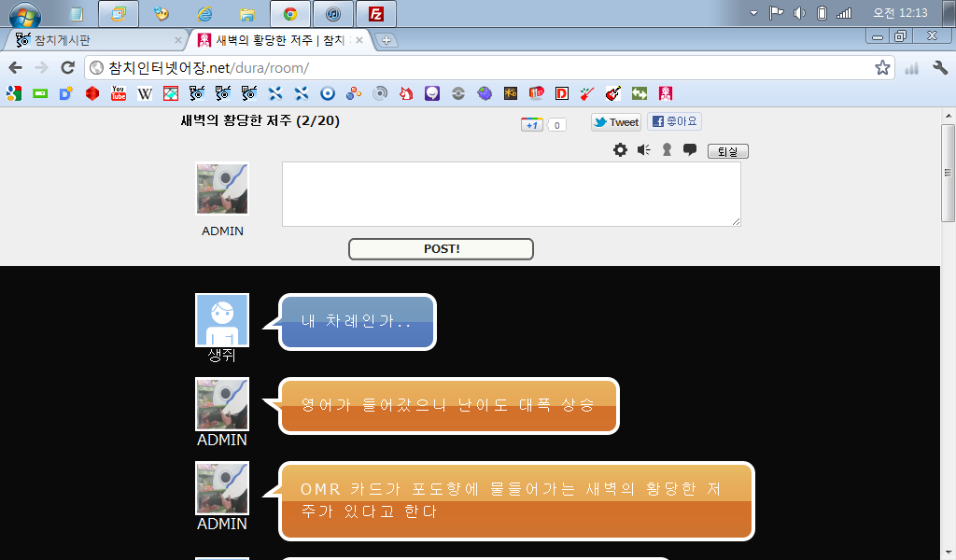956x560 pixels.
Task: Toggle the speech bubble icon
Action: click(x=690, y=149)
